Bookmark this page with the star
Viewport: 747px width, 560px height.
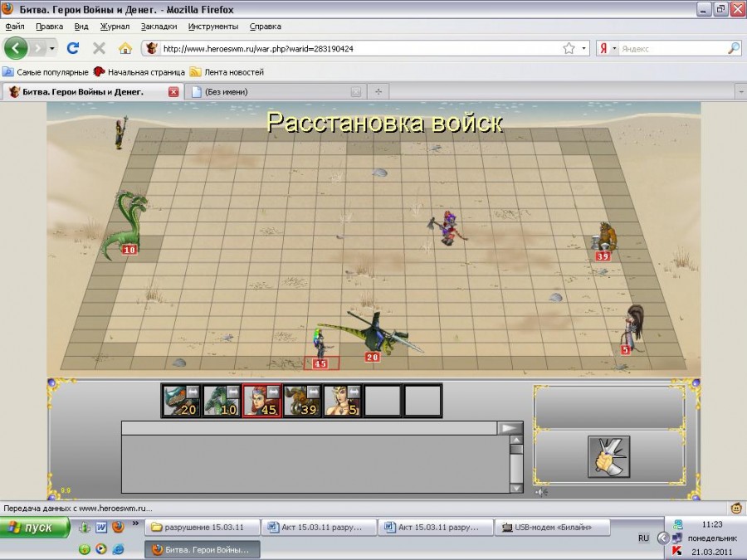569,48
